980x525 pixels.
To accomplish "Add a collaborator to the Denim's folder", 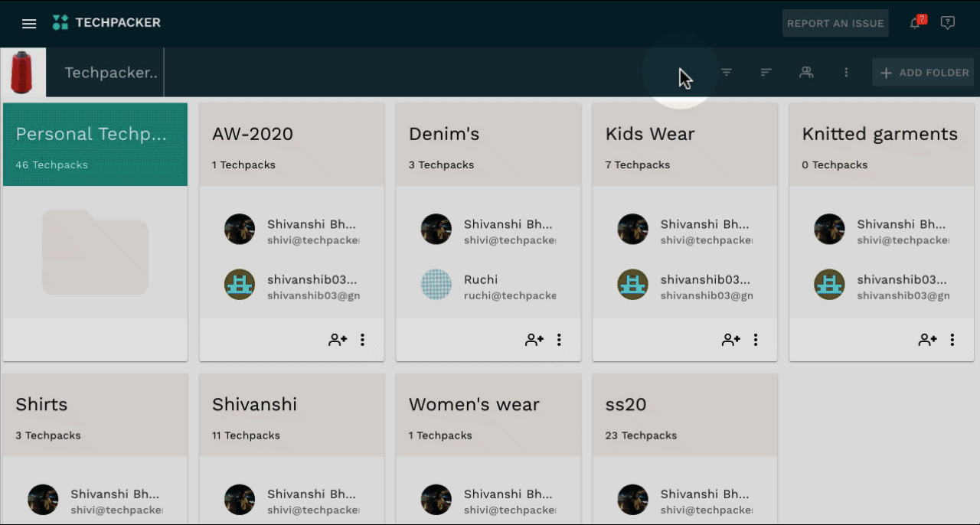I will [534, 340].
